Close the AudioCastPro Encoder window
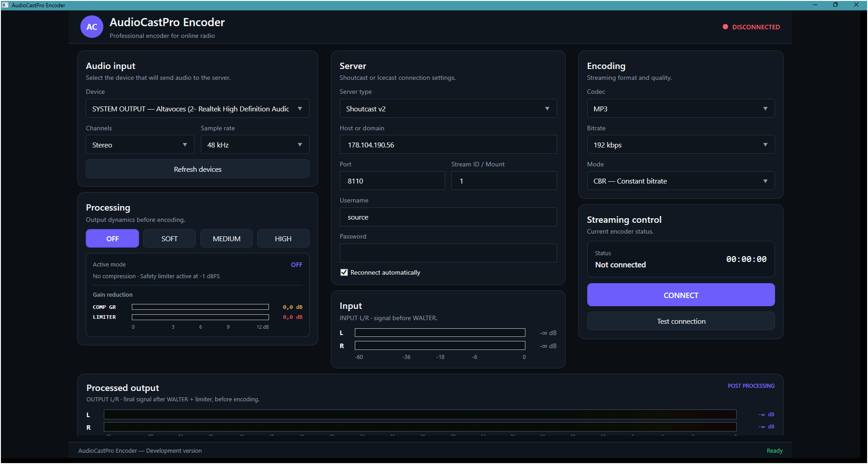Screen dimensions: 868x464 pos(856,5)
